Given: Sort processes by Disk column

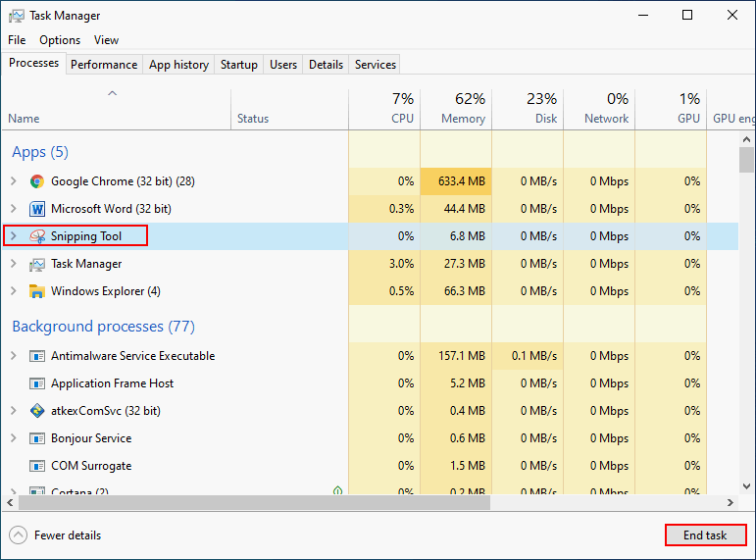Looking at the screenshot, I should coord(528,110).
